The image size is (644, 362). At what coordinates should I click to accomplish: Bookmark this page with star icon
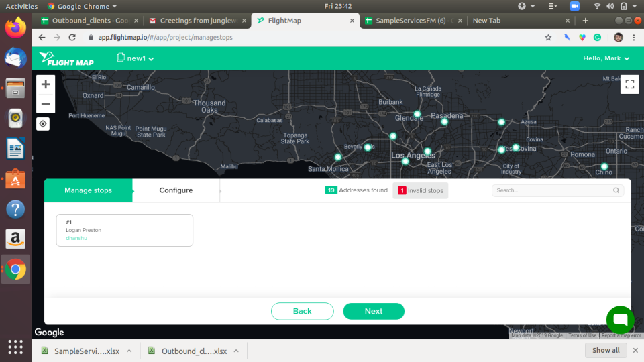tap(548, 38)
